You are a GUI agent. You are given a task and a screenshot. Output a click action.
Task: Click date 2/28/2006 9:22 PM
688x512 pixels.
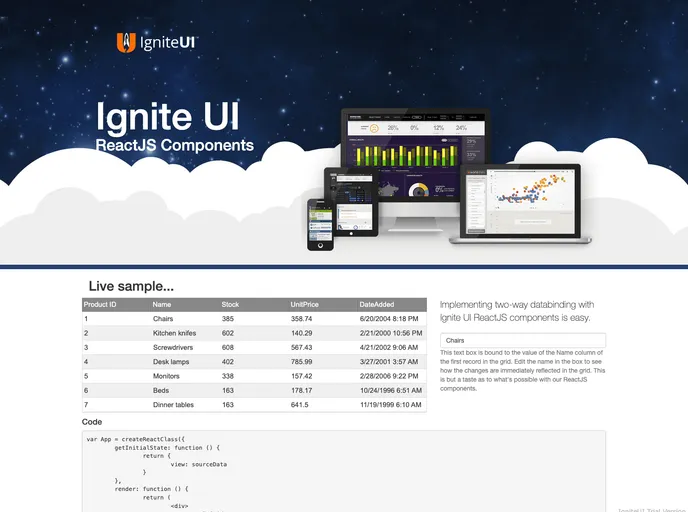[x=389, y=376]
